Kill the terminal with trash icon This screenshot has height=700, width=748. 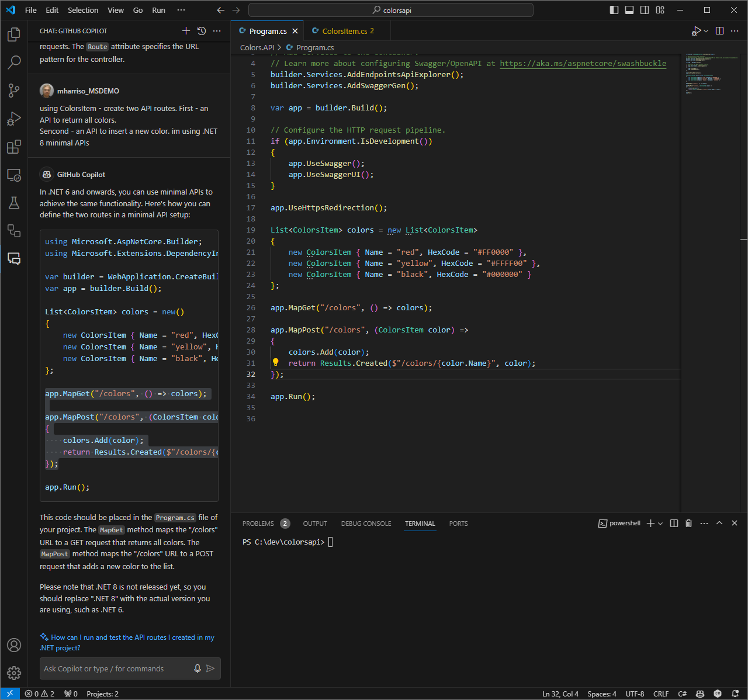click(x=688, y=524)
